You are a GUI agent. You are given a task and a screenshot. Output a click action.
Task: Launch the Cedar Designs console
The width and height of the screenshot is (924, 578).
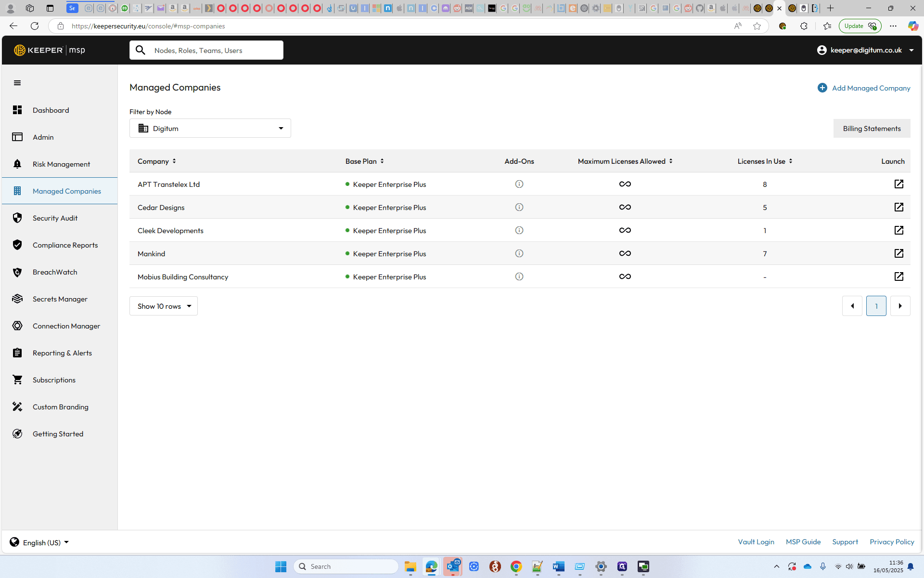coord(898,207)
